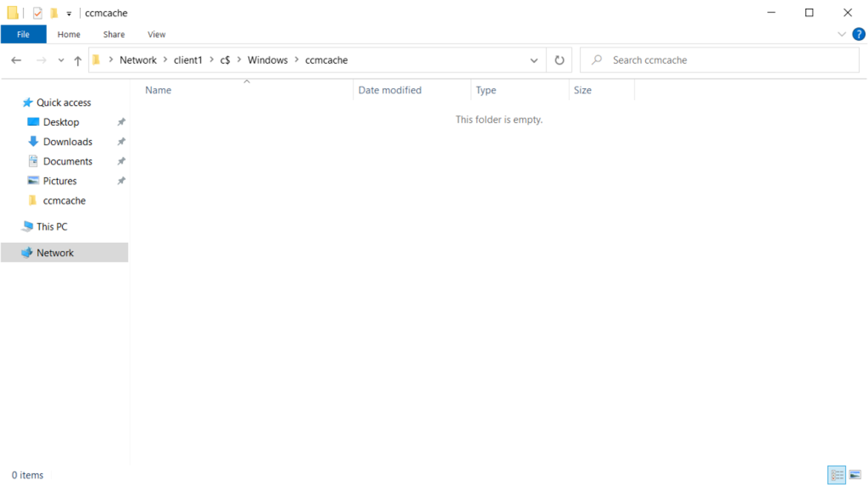The image size is (868, 485).
Task: Click the Quick access star icon
Action: tap(28, 102)
